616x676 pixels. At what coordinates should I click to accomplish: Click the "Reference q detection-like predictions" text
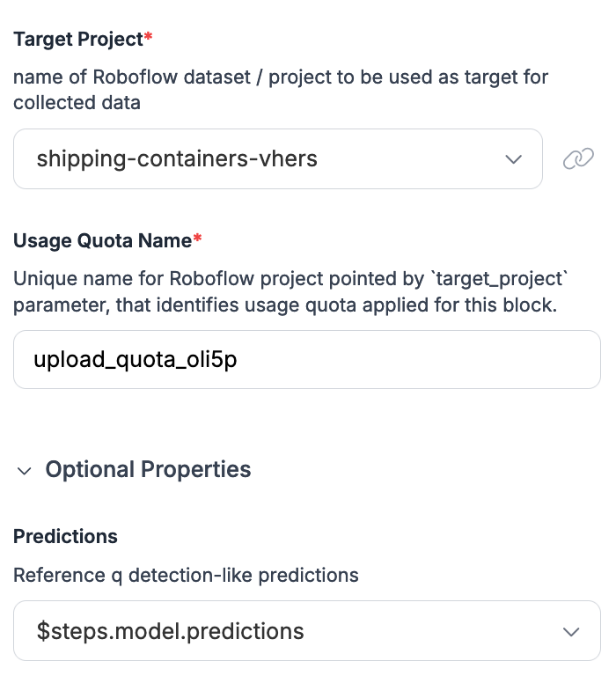186,576
